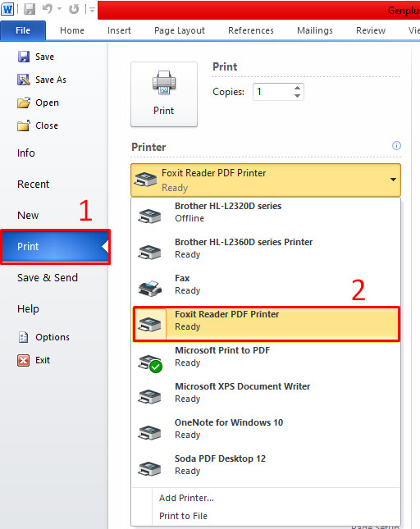
Task: Select the Print to File option
Action: click(183, 516)
